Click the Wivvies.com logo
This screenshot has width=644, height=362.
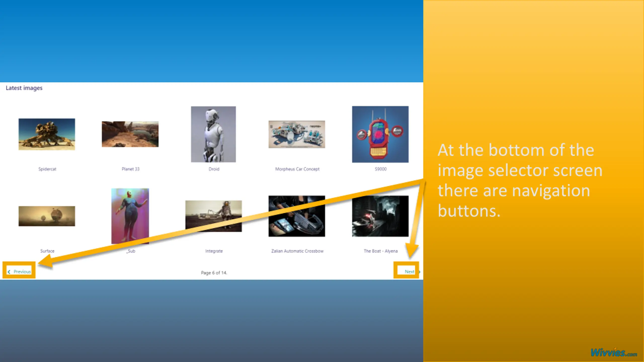(614, 353)
